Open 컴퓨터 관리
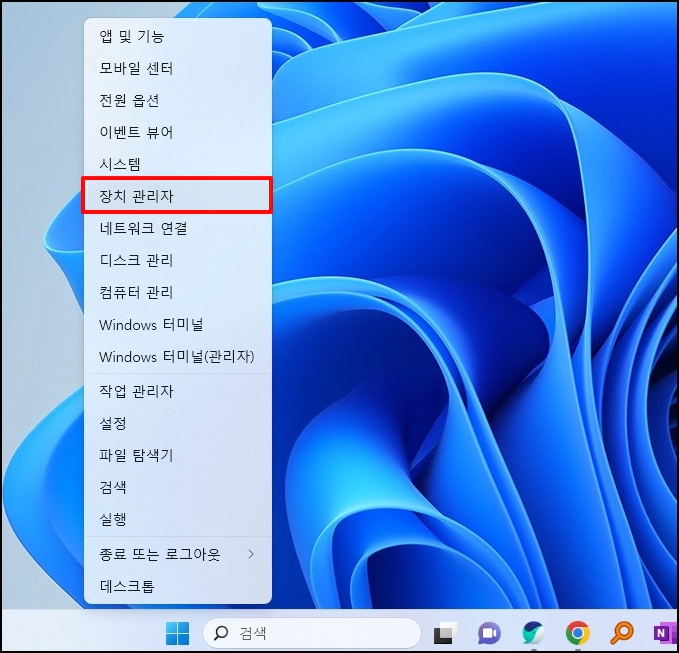 click(x=178, y=292)
